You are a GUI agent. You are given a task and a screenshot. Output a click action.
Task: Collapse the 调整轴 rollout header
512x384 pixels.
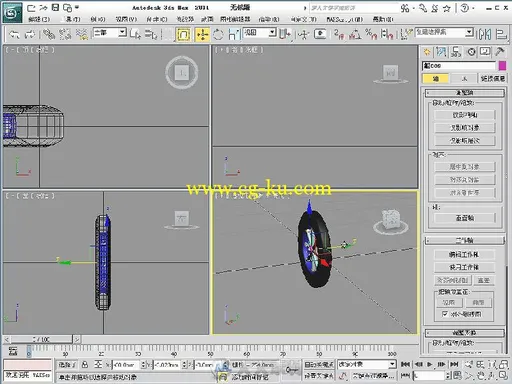coord(464,93)
